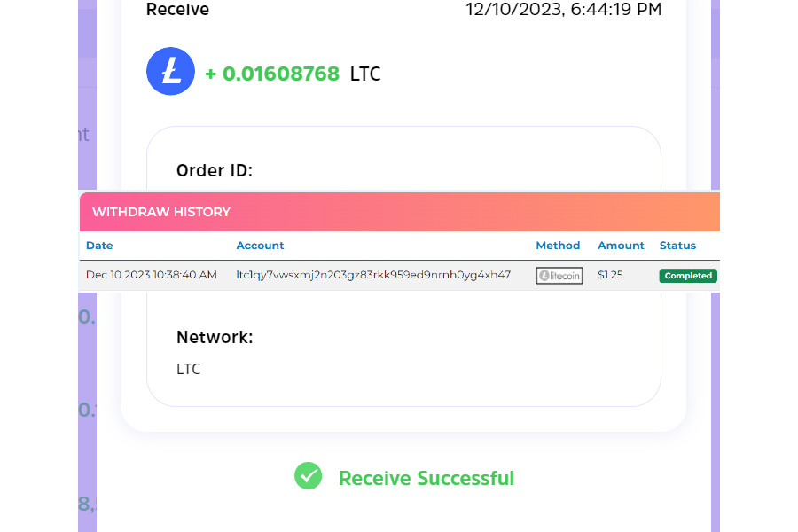The width and height of the screenshot is (798, 532).
Task: Click the 12/10/2023, 6:44:19 PM timestamp
Action: point(563,9)
